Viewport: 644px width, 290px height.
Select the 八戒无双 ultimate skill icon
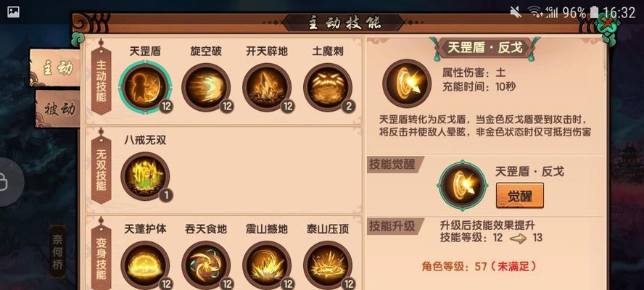pos(145,176)
